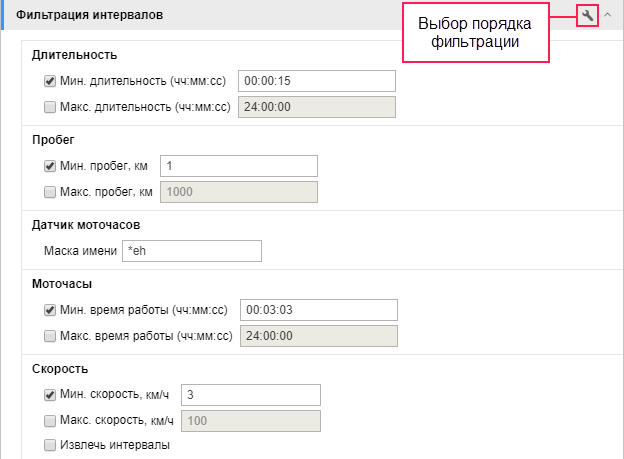Enable Макс. длительность checkbox
Image resolution: width=624 pixels, height=459 pixels.
click(50, 107)
